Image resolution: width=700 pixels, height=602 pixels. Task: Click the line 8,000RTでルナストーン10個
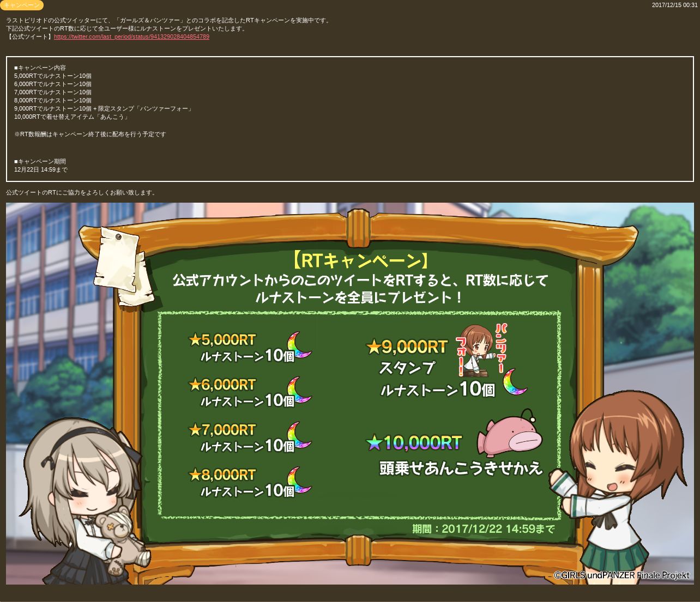coord(53,100)
